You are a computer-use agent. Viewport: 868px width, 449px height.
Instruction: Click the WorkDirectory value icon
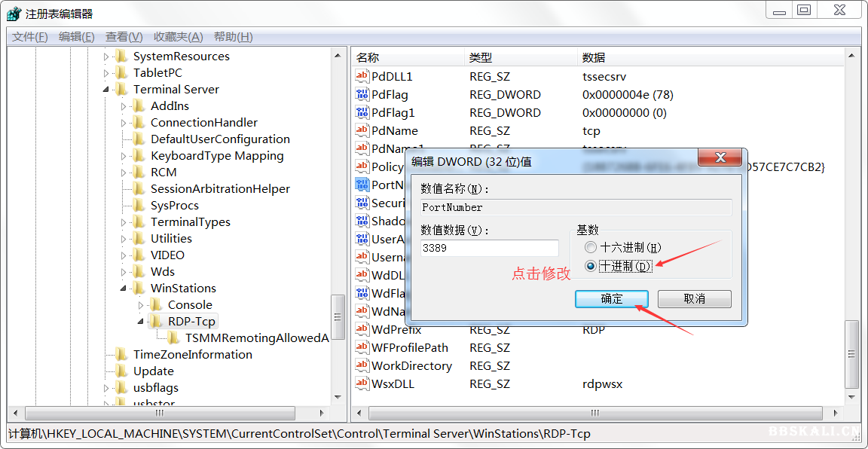tap(362, 366)
